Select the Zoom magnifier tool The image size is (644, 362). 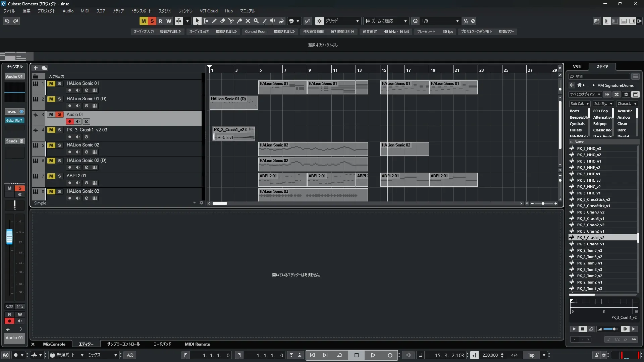256,21
